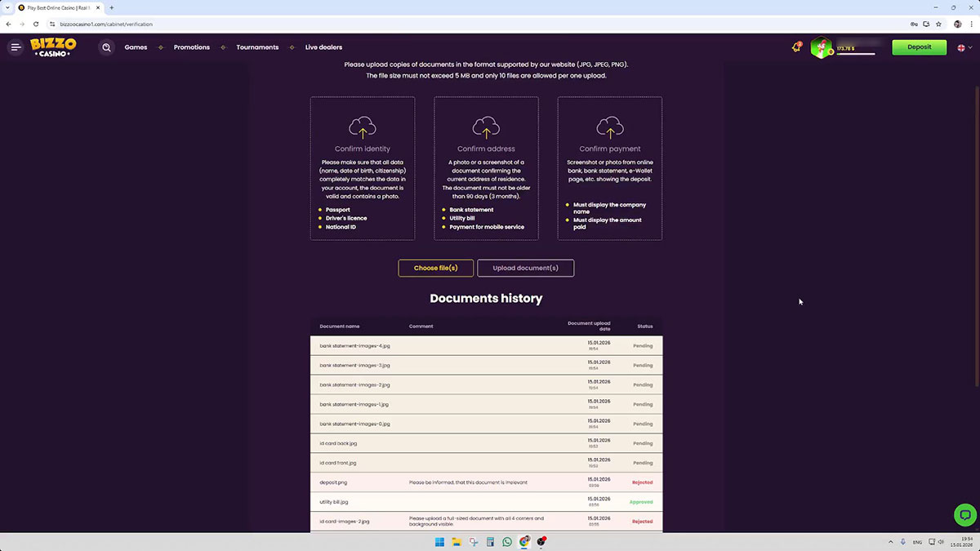This screenshot has width=980, height=551.
Task: Click the Upload document(s) button
Action: [525, 268]
